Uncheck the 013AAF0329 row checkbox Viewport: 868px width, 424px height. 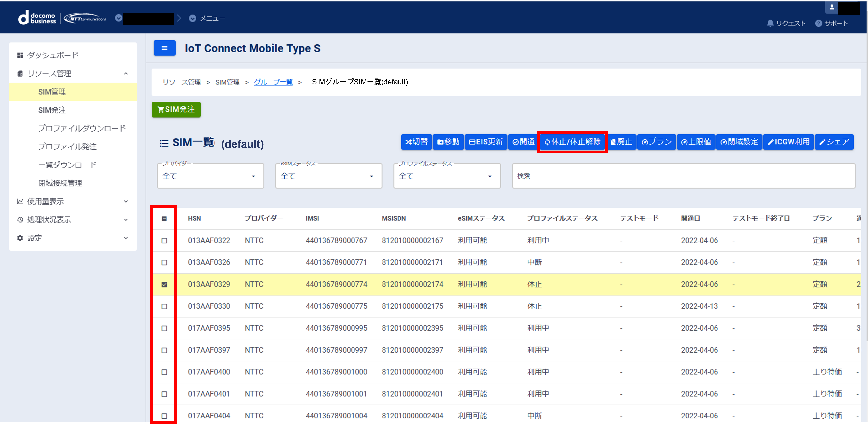[164, 284]
